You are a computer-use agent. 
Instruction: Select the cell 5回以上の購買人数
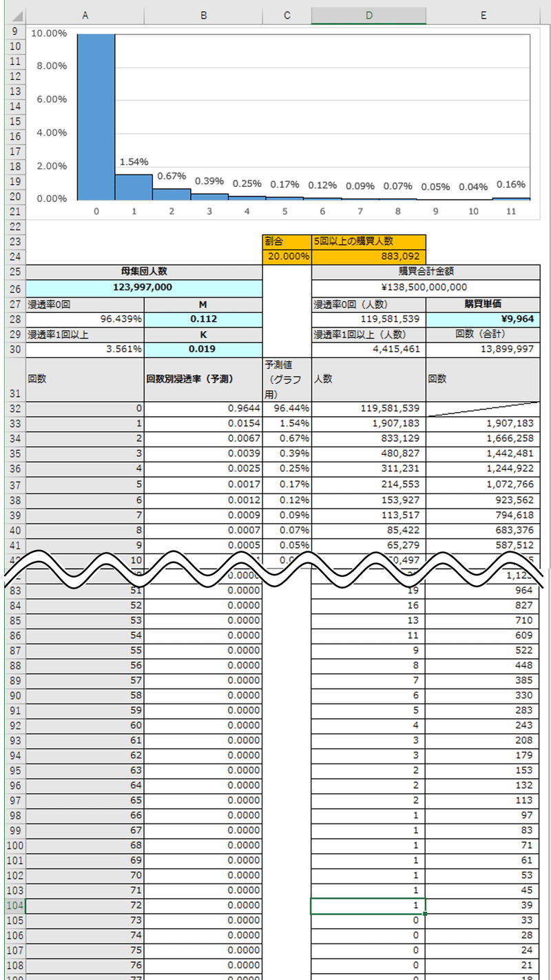click(x=368, y=242)
